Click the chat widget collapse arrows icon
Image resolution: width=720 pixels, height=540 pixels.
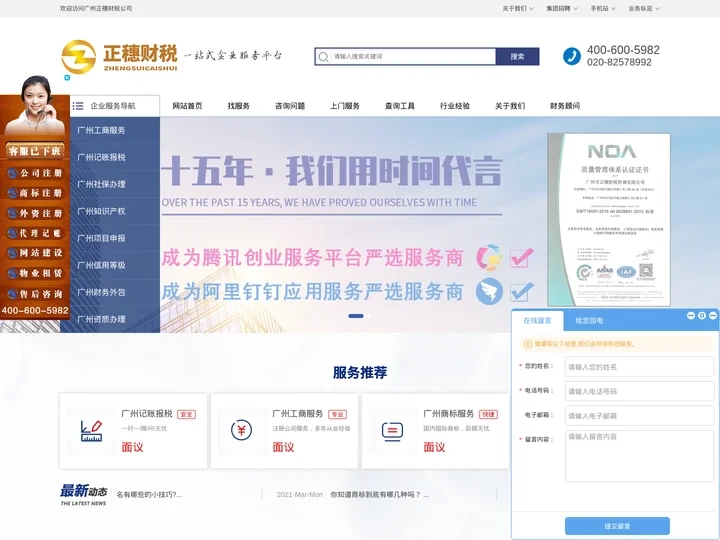[x=691, y=315]
